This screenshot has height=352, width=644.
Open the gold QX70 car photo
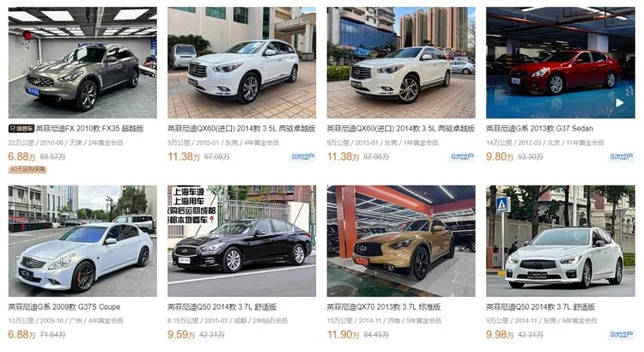(x=401, y=241)
